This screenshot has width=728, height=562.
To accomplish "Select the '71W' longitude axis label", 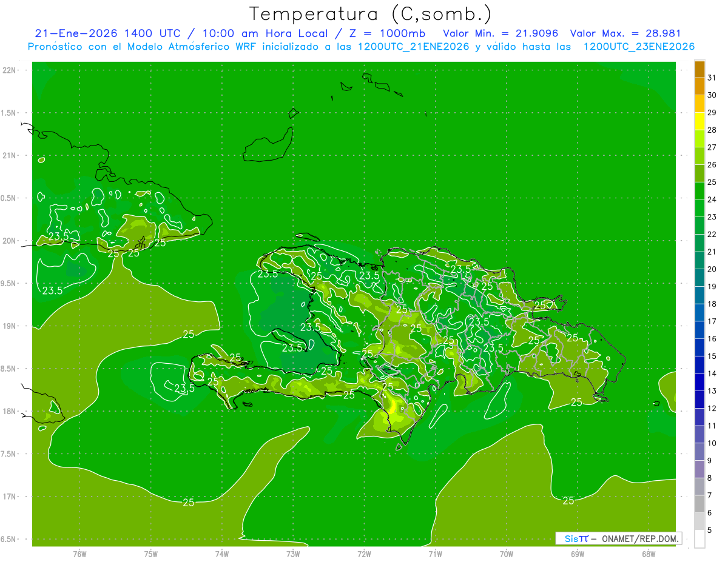I will [x=435, y=554].
